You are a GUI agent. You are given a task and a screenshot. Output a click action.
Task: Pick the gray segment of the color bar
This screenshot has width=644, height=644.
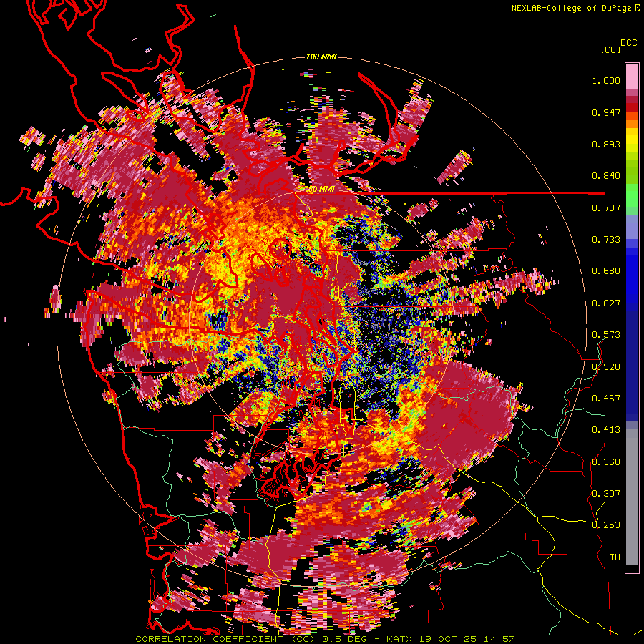tap(632, 497)
